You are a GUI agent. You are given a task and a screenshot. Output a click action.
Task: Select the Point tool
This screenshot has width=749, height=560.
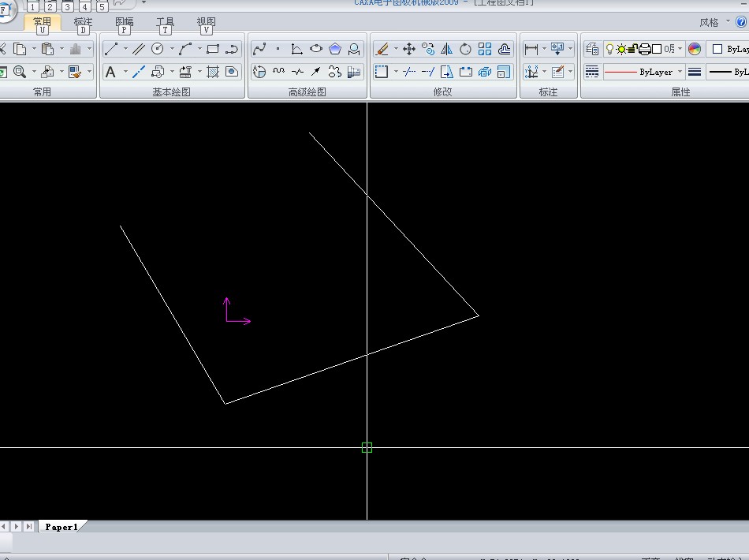(278, 49)
